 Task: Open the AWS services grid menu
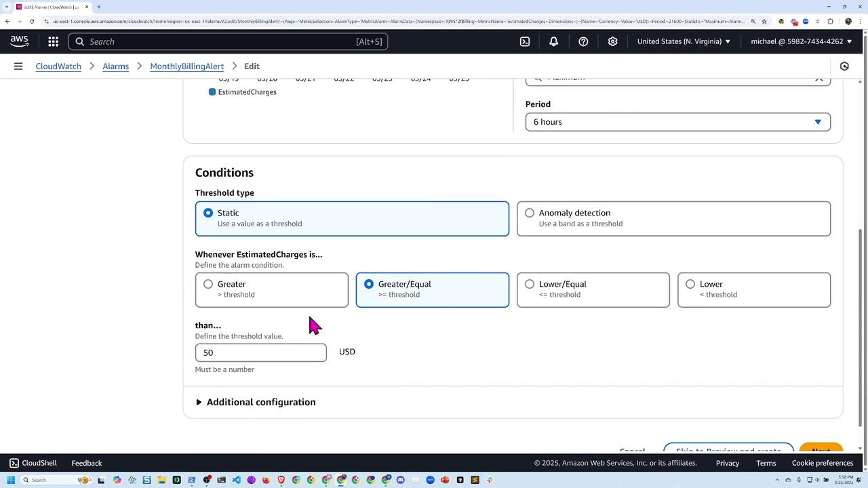(53, 41)
